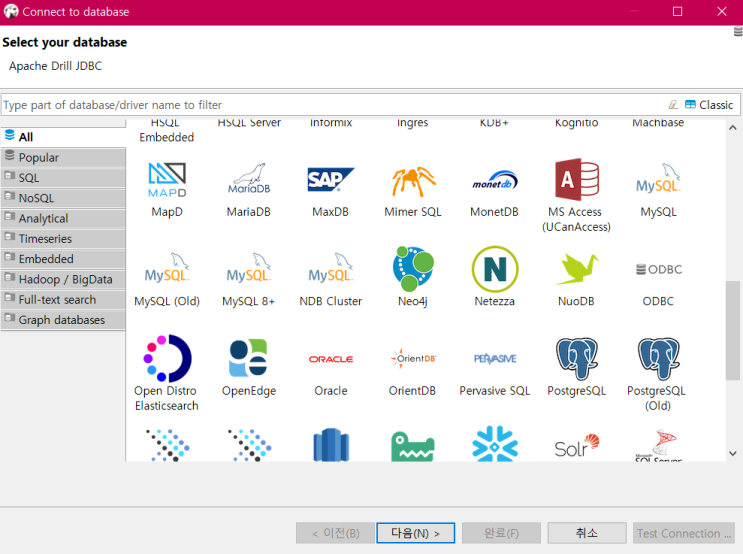Pick Open Distro Elasticsearch icon
The height and width of the screenshot is (554, 743).
point(167,358)
